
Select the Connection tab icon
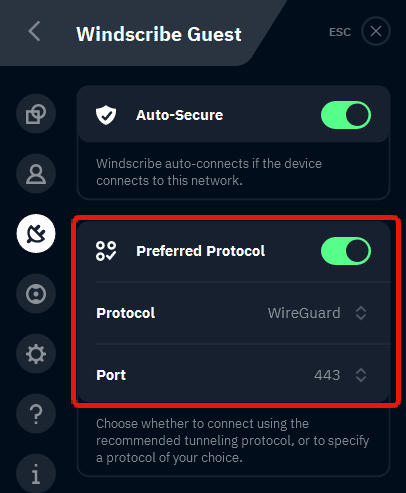click(36, 233)
